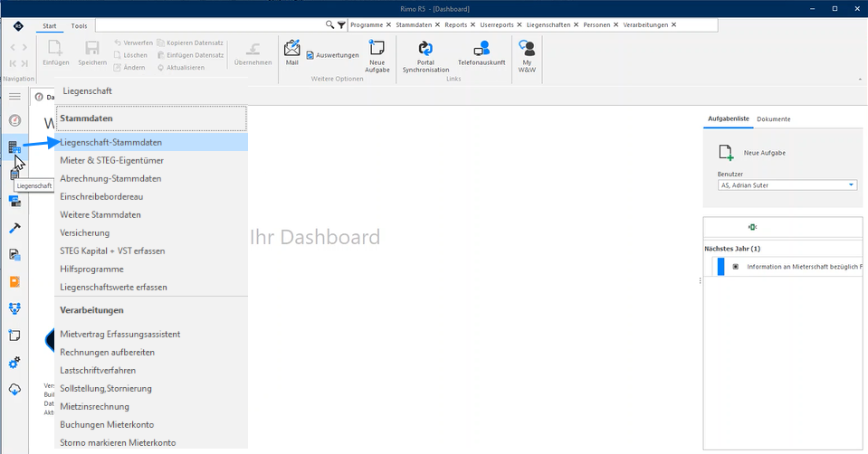Select Weitere Stammdaten menu entry
Image resolution: width=868 pixels, height=454 pixels.
point(151,214)
